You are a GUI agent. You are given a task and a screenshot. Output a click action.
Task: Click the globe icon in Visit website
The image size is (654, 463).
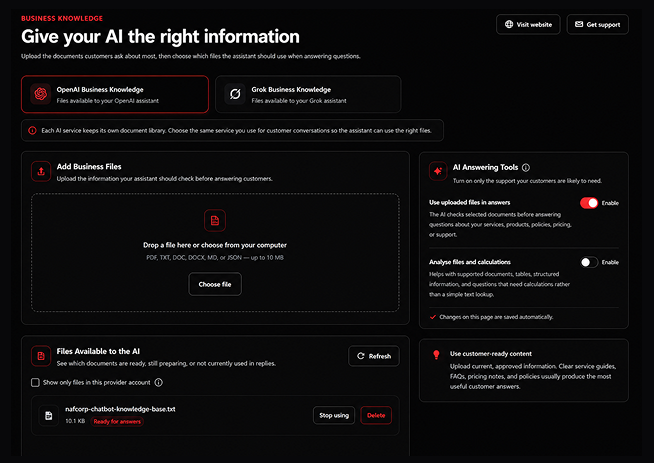509,24
